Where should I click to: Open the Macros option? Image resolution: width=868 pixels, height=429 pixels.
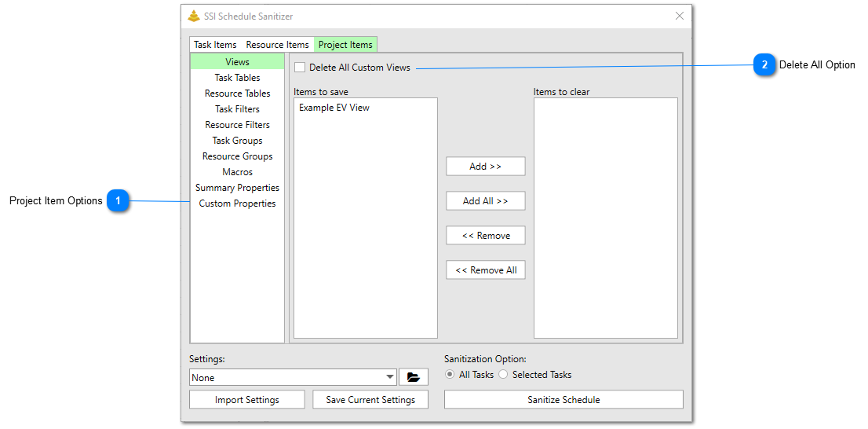(238, 172)
